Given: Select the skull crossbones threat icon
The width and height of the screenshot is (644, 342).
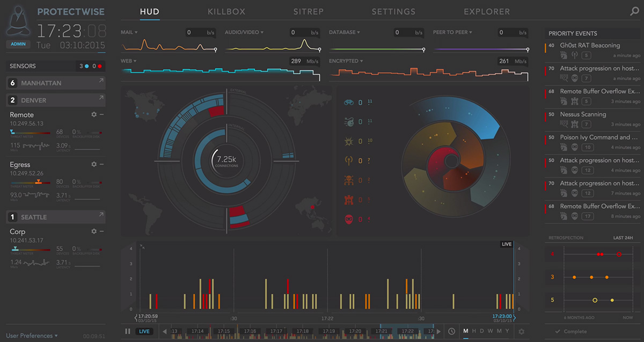Looking at the screenshot, I should (348, 180).
